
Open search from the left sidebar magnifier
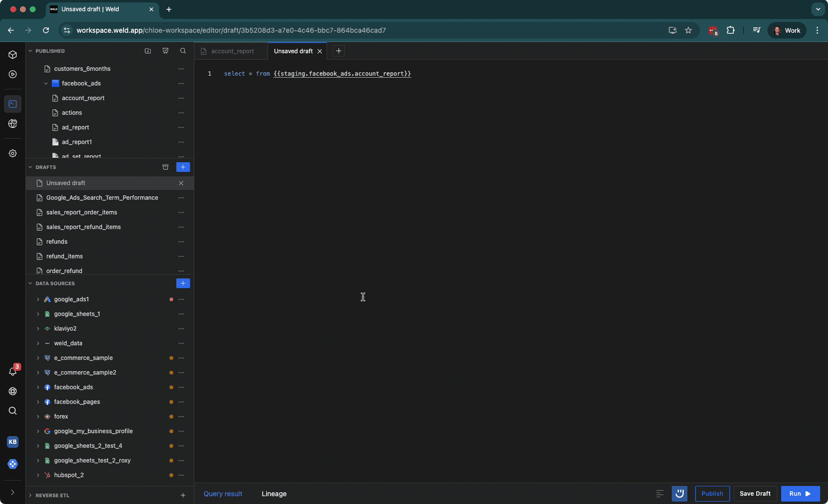point(12,411)
